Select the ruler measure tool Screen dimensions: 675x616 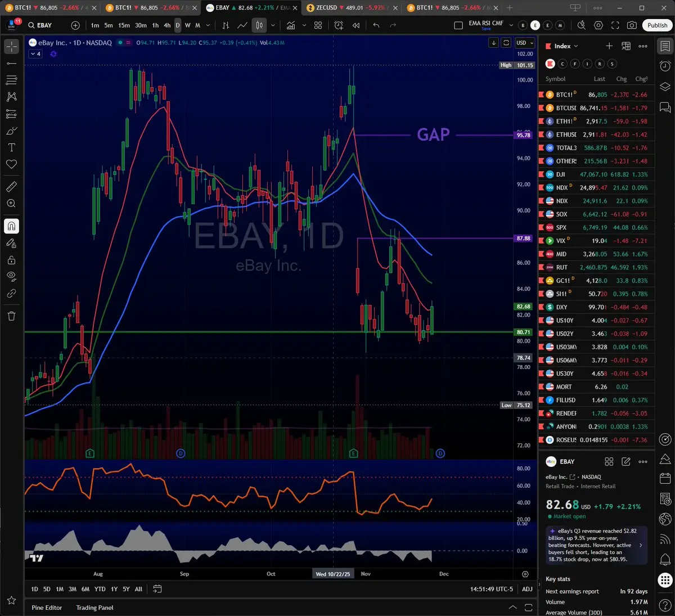pos(11,187)
